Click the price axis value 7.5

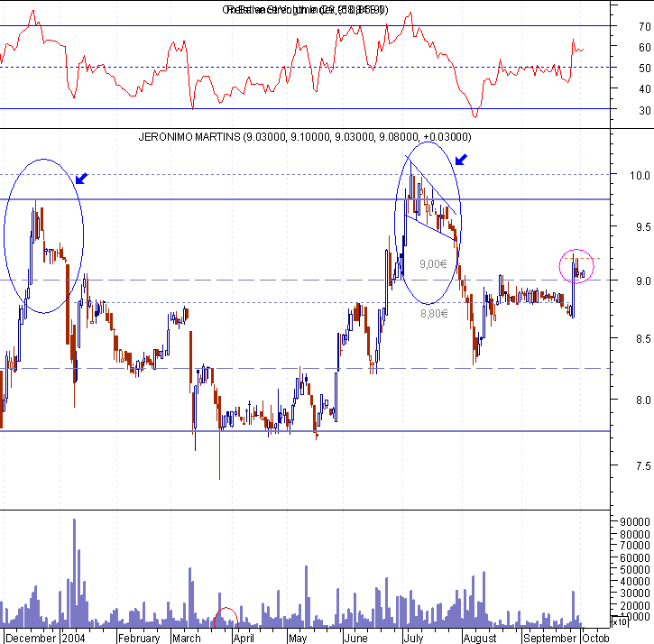[x=643, y=466]
